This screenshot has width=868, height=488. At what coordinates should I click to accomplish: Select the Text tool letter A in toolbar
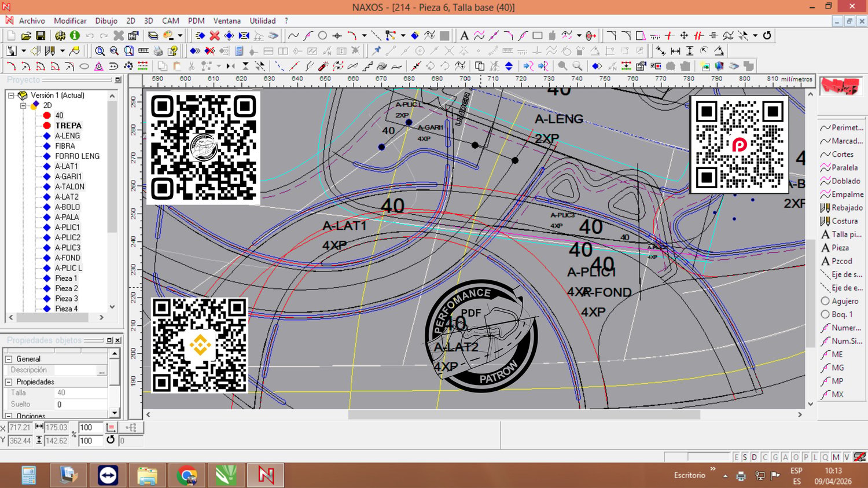(x=464, y=36)
